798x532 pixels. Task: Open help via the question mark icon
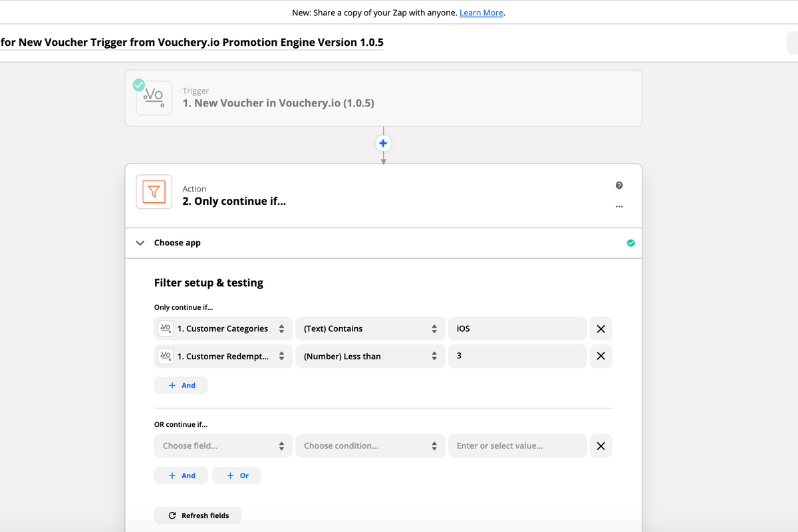[619, 186]
